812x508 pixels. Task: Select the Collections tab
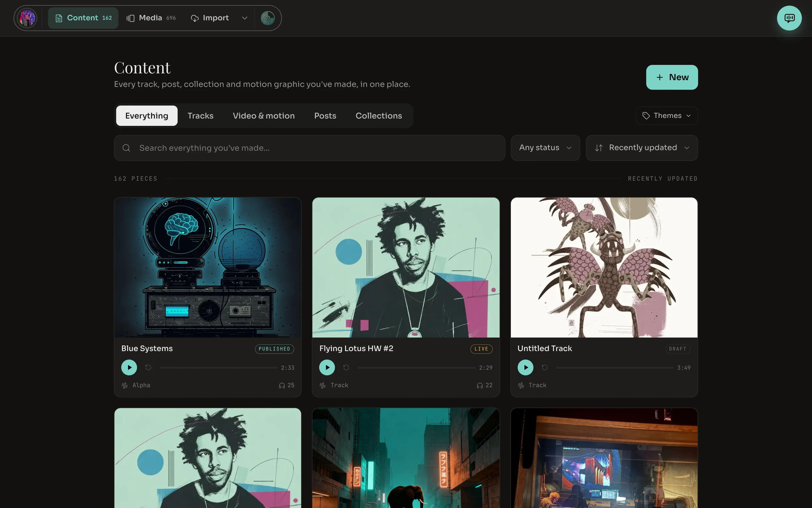[x=379, y=116]
